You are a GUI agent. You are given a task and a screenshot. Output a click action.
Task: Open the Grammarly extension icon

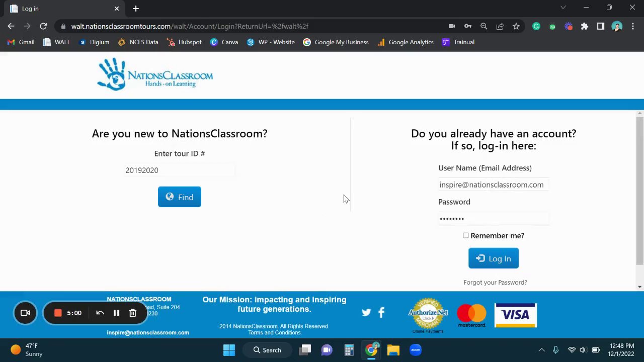(536, 26)
